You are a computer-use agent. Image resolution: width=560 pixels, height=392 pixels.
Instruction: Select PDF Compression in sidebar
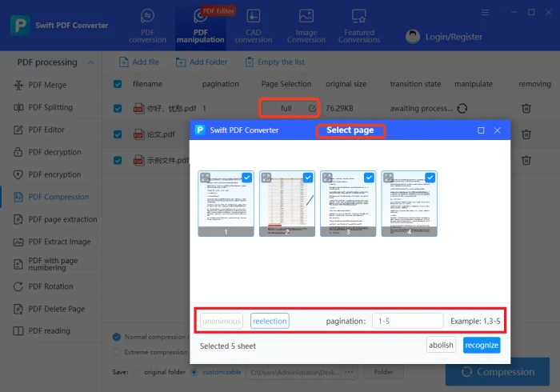50,197
